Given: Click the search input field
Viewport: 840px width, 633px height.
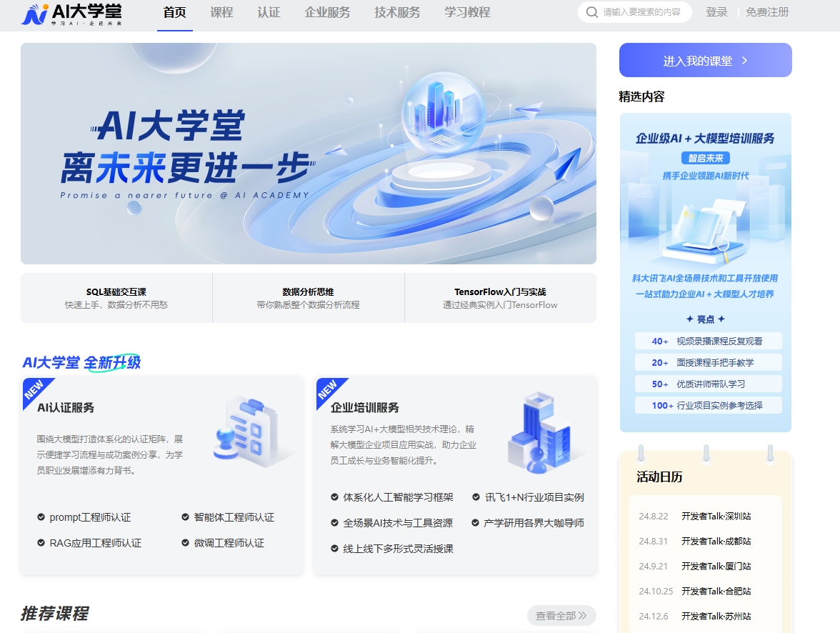Looking at the screenshot, I should pyautogui.click(x=641, y=12).
